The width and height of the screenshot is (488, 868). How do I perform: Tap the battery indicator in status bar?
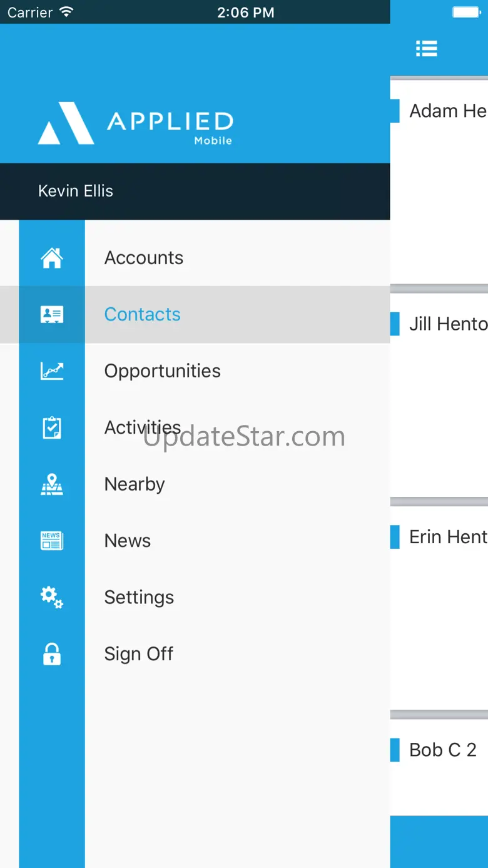coord(467,12)
